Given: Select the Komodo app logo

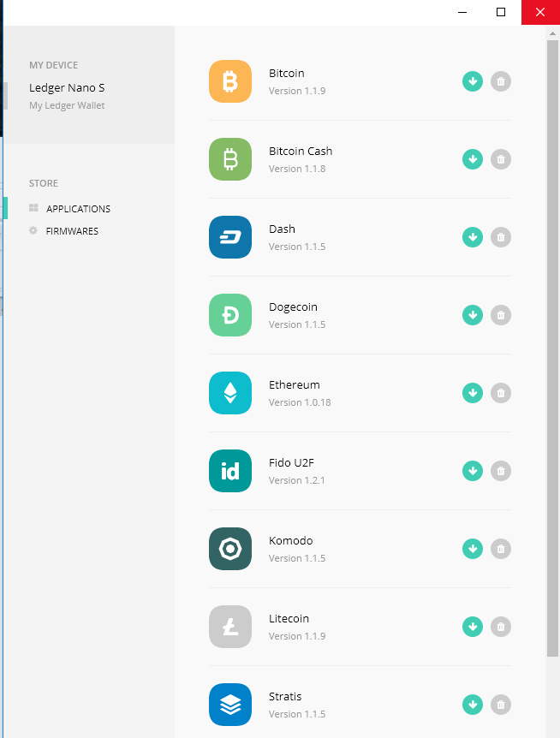Looking at the screenshot, I should point(230,549).
